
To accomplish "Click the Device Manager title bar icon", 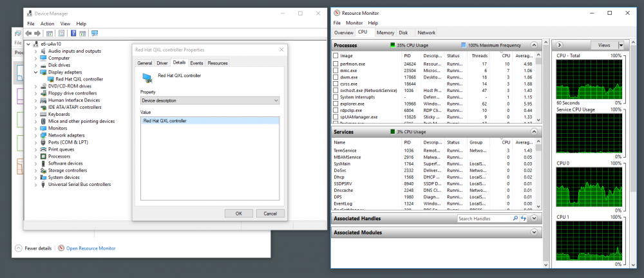I will pos(30,13).
